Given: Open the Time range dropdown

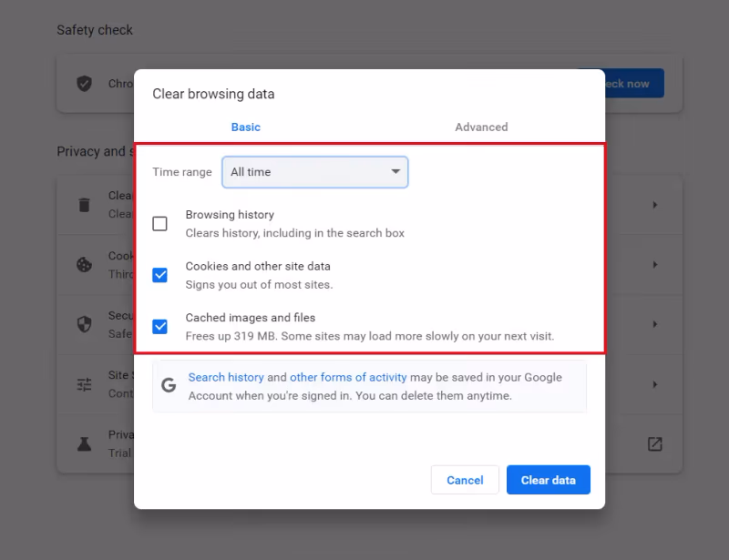Looking at the screenshot, I should pyautogui.click(x=314, y=171).
